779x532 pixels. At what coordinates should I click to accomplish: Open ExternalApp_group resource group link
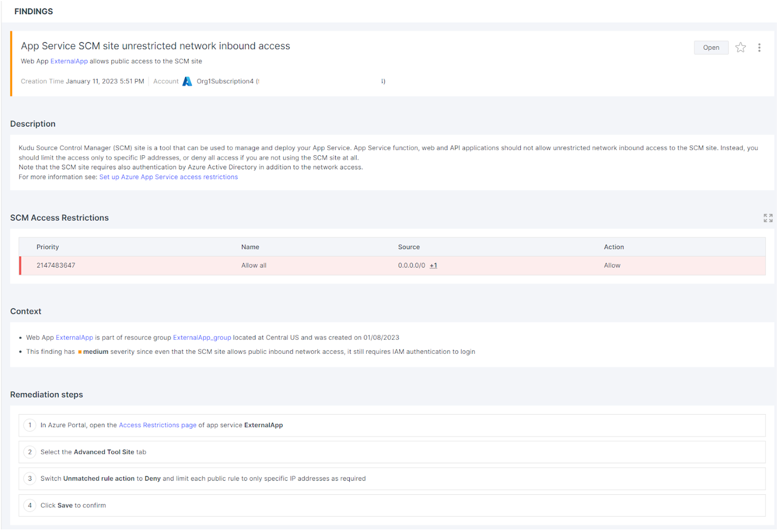pyautogui.click(x=202, y=338)
